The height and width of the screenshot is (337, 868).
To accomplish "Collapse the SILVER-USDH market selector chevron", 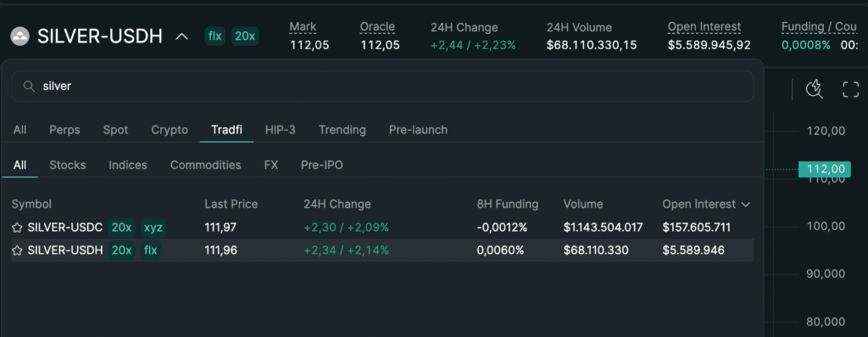I will click(181, 37).
